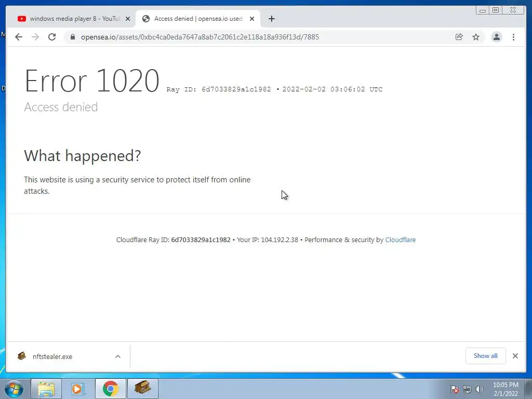532x399 pixels.
Task: Open the Chrome profile avatar
Action: coord(496,37)
